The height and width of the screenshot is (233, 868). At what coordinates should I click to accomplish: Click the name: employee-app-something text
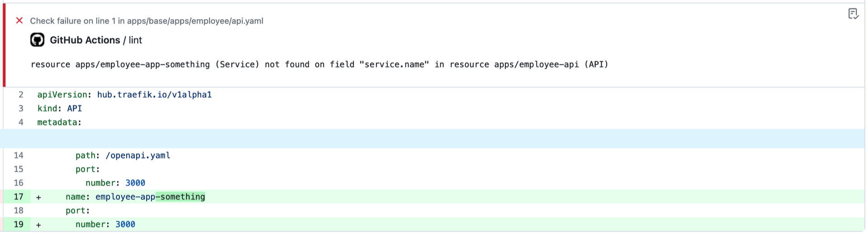[x=135, y=196]
